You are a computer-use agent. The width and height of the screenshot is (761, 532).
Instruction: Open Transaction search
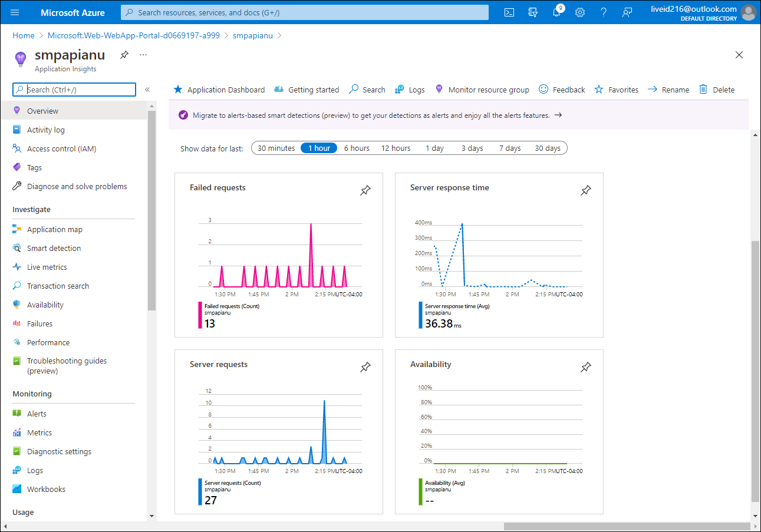click(58, 285)
